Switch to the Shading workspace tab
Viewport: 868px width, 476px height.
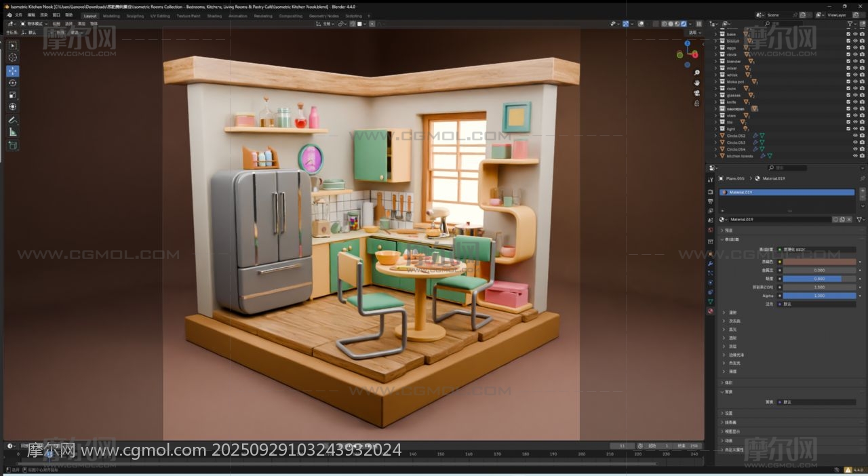coord(214,16)
